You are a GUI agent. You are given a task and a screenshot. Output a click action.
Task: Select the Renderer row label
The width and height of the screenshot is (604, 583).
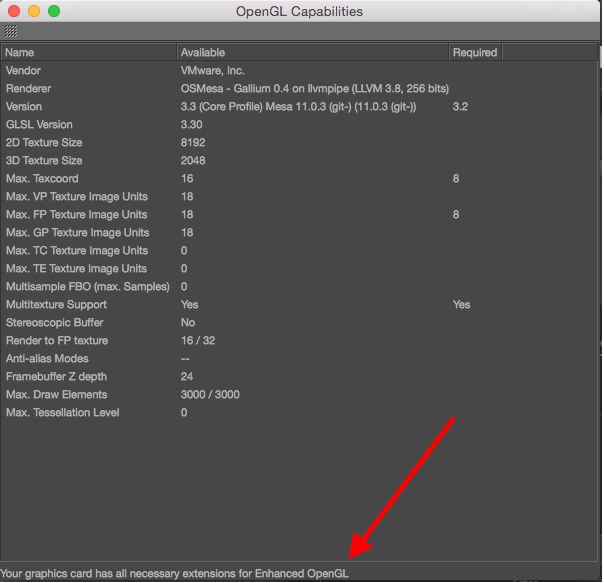tap(28, 89)
